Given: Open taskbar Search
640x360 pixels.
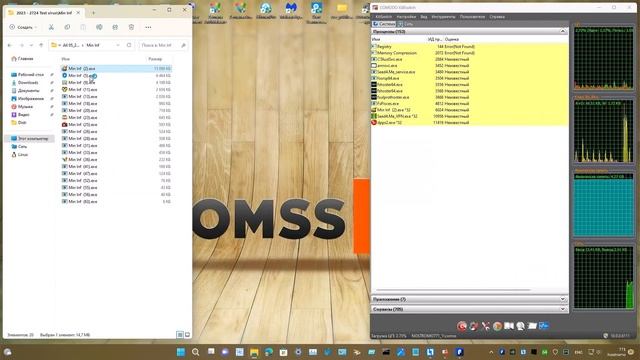Looking at the screenshot, I should tap(196, 352).
